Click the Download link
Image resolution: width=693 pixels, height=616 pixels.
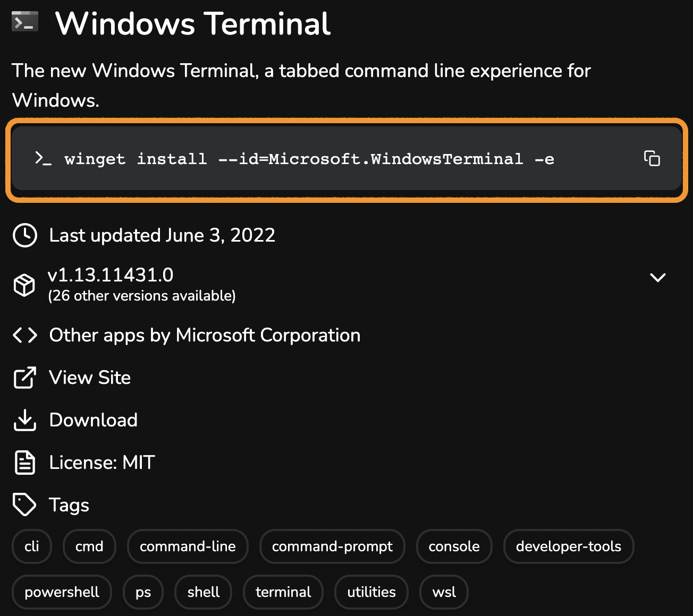[x=94, y=420]
